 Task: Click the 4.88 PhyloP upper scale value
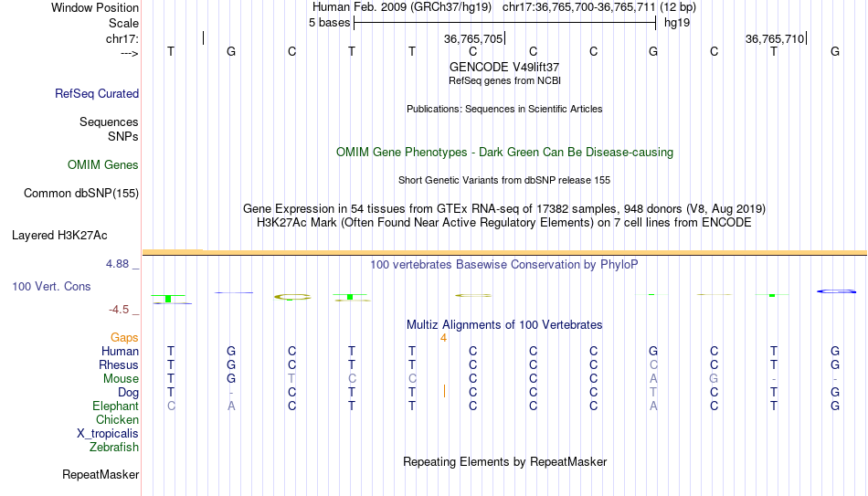coord(117,264)
